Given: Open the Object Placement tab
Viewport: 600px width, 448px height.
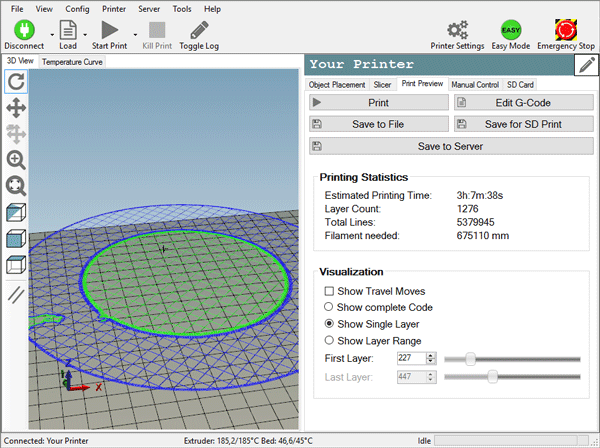Looking at the screenshot, I should [337, 85].
